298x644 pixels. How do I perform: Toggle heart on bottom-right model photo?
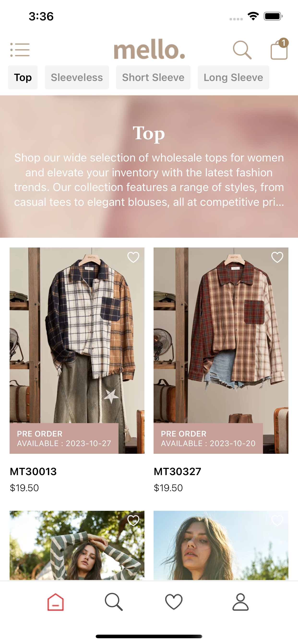277,521
